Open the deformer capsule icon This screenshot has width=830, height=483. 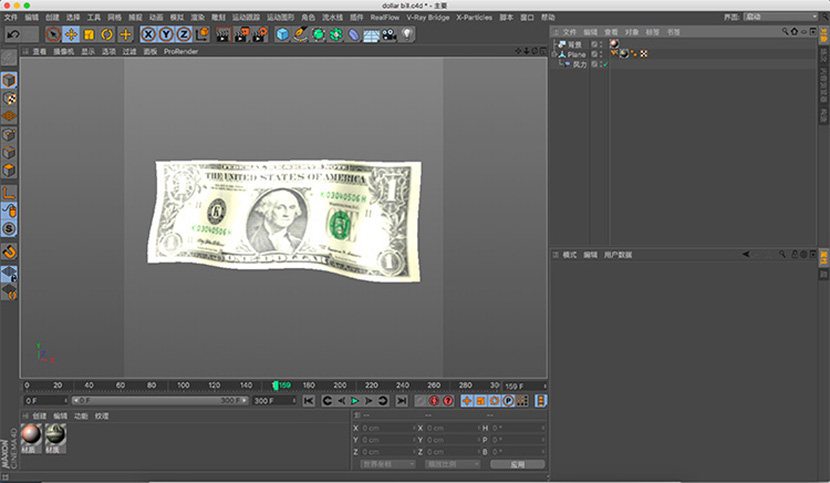[354, 34]
